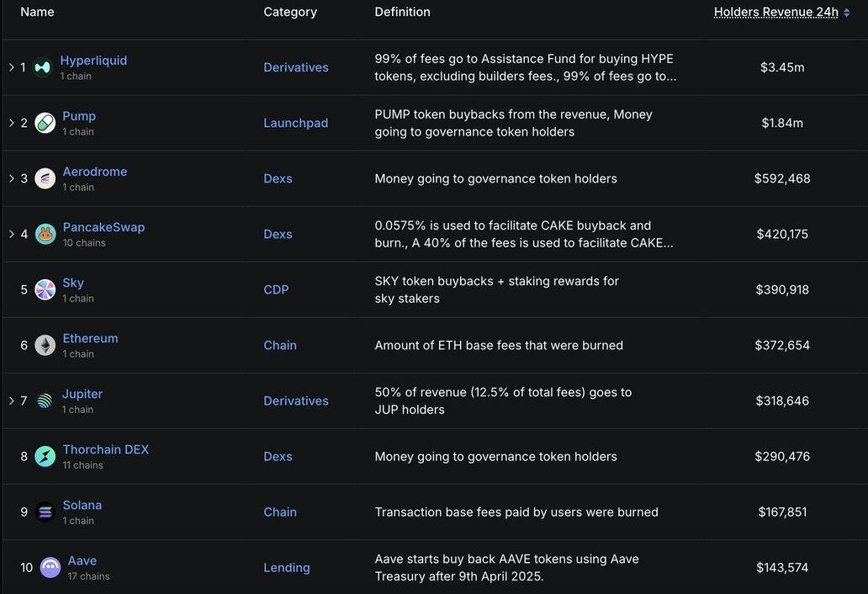Click the Aerodrome logo icon
868x594 pixels.
45,178
